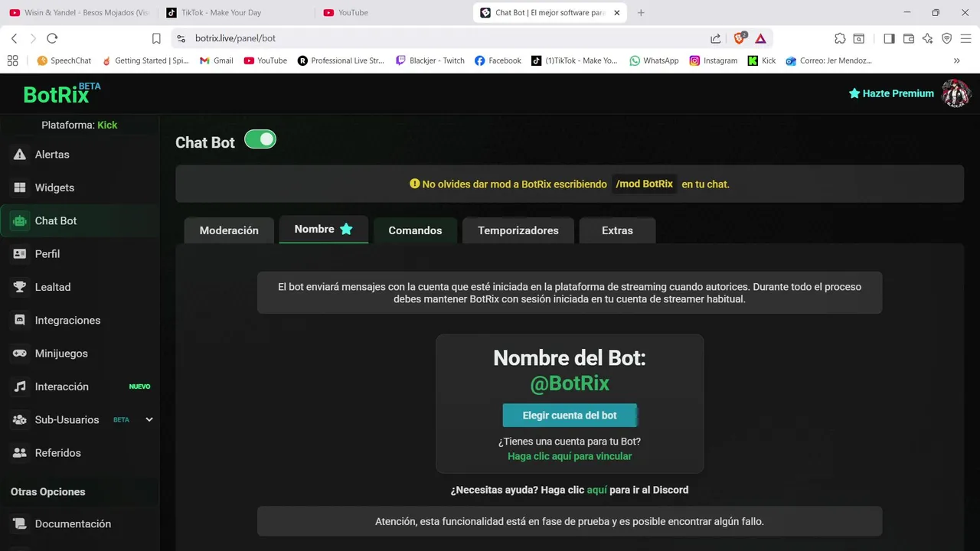This screenshot has width=980, height=551.
Task: Click the share icon in address bar
Action: (715, 38)
